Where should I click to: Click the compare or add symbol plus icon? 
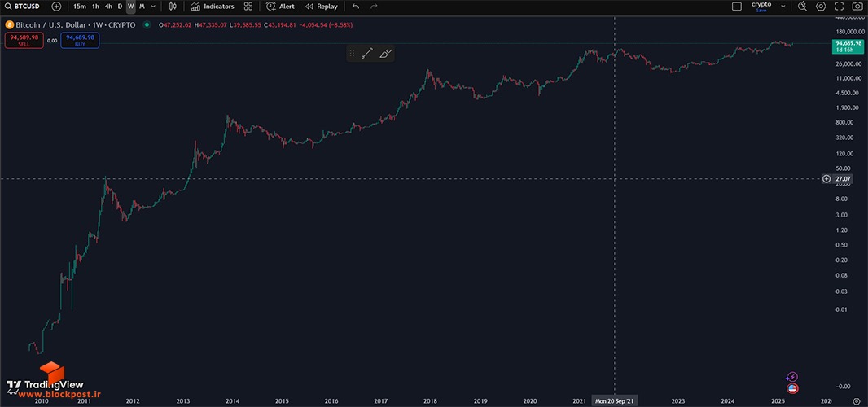pos(56,7)
